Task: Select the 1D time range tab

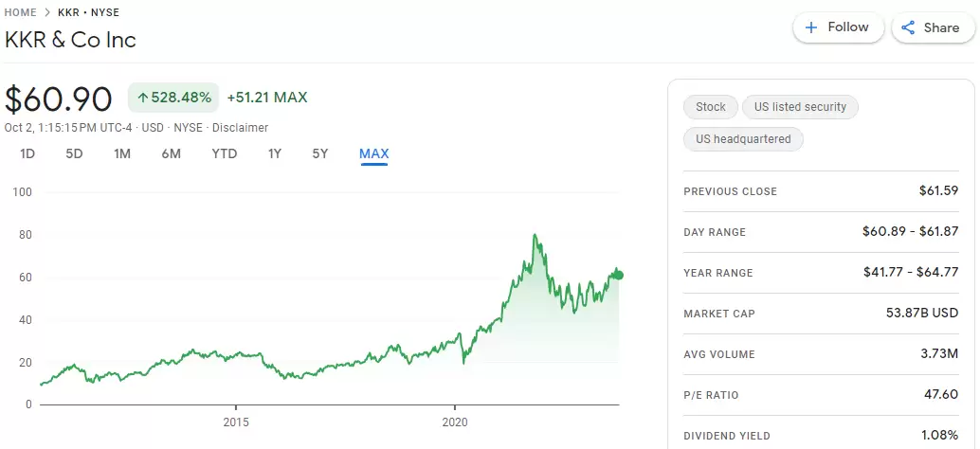Action: (27, 153)
